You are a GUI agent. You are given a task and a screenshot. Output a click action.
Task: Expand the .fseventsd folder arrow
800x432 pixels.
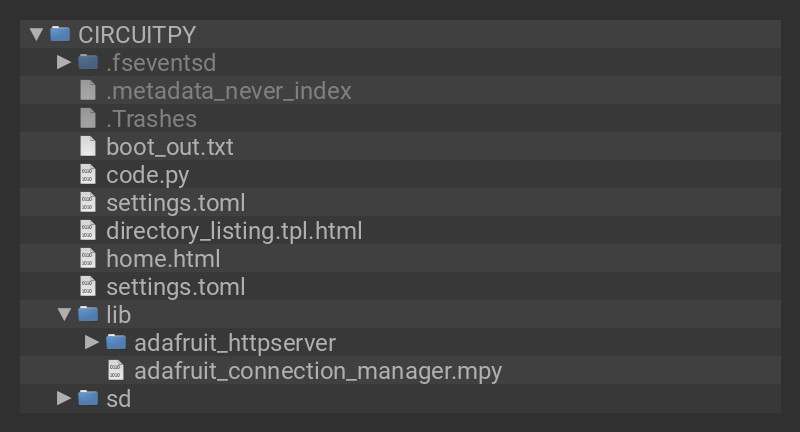64,62
